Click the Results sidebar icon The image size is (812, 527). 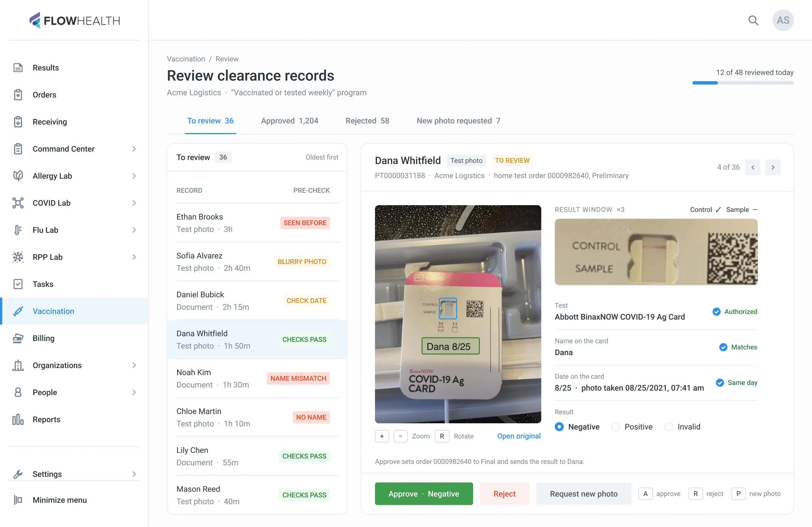click(x=18, y=68)
